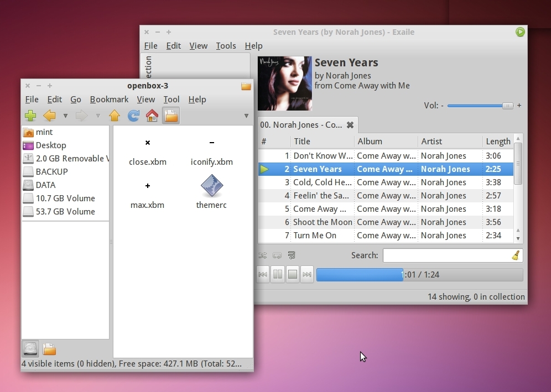Toggle shuffle playback icon
The height and width of the screenshot is (392, 551).
(x=262, y=255)
